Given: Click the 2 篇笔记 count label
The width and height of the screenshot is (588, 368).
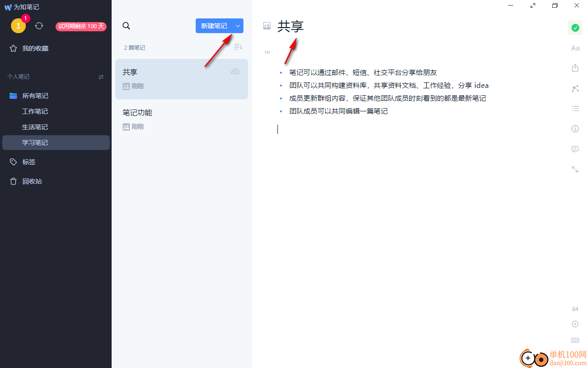Looking at the screenshot, I should point(135,47).
